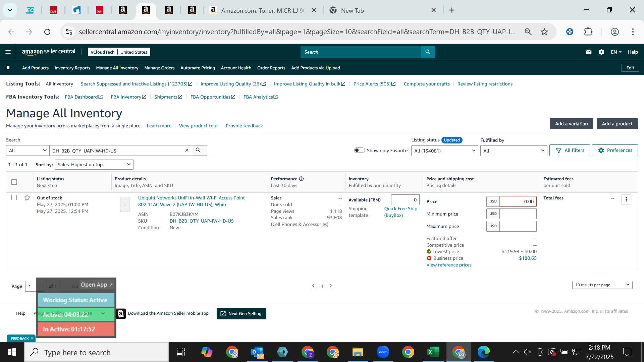This screenshot has height=362, width=644.
Task: Open results per page dropdown
Action: pyautogui.click(x=602, y=285)
